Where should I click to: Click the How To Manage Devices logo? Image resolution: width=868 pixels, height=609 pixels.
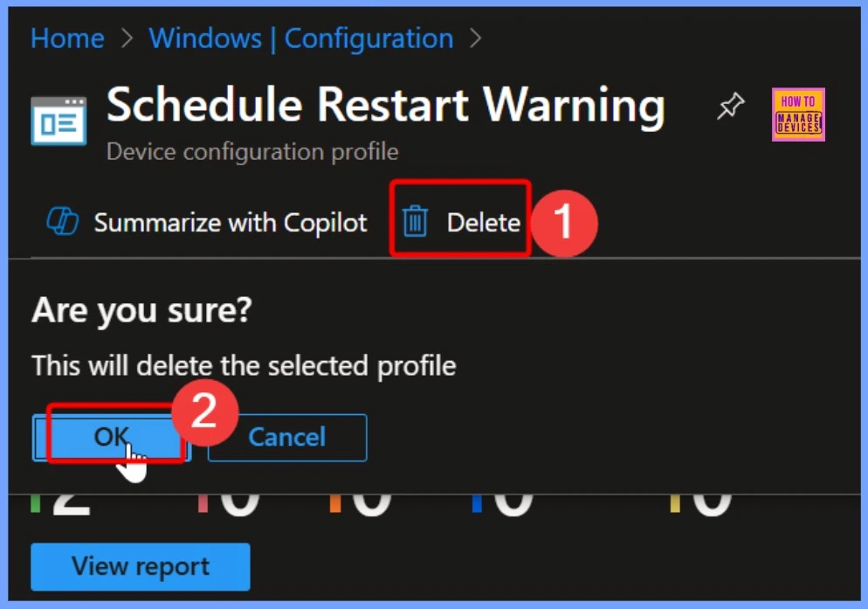[x=798, y=114]
